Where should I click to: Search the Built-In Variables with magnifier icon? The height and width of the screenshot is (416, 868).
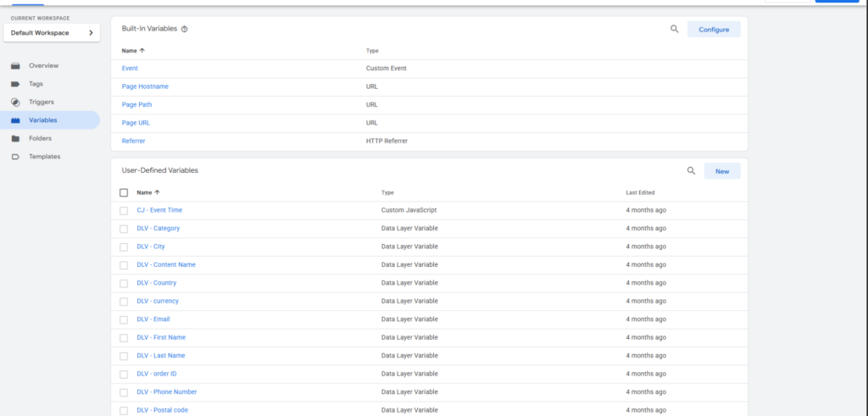point(675,29)
